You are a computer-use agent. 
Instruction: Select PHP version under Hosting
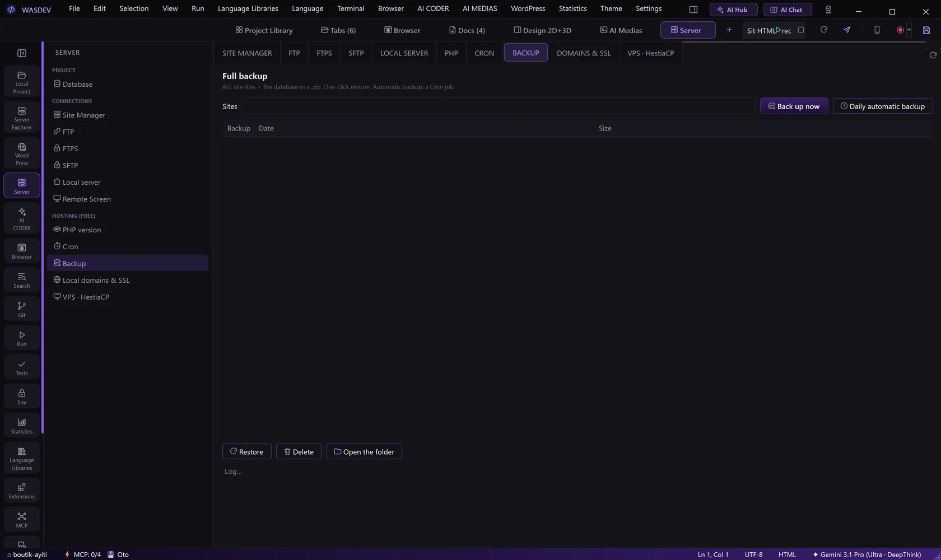128,230
